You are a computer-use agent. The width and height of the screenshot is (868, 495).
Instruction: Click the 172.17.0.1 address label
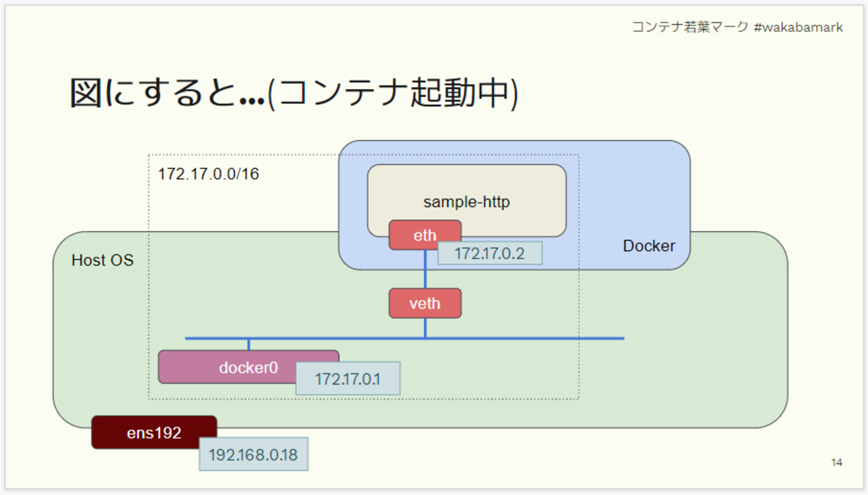pos(348,379)
